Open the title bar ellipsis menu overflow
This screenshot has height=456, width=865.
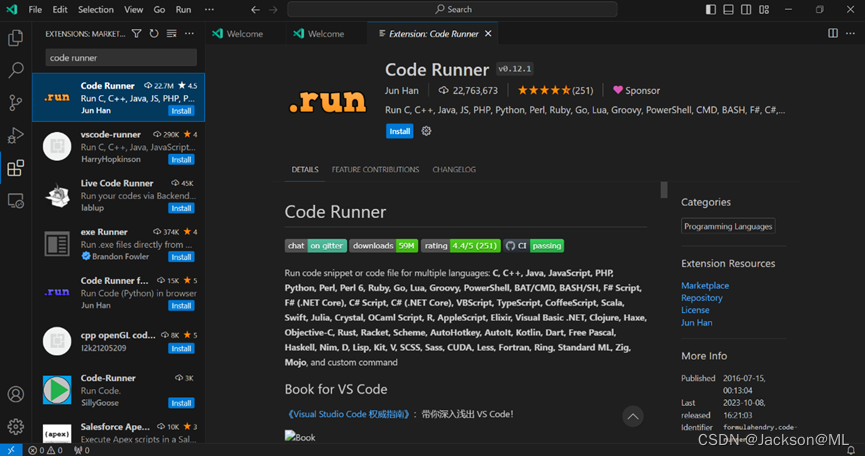click(209, 9)
